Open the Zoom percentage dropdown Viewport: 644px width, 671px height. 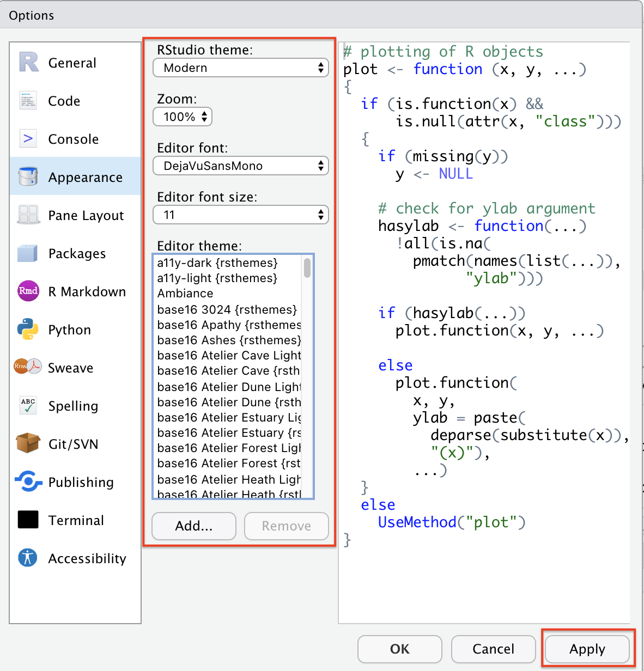183,117
